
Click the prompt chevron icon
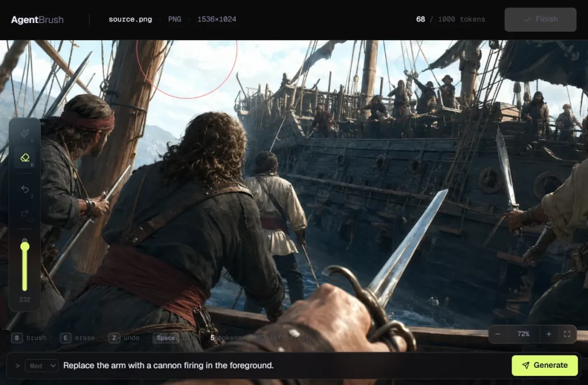point(17,365)
